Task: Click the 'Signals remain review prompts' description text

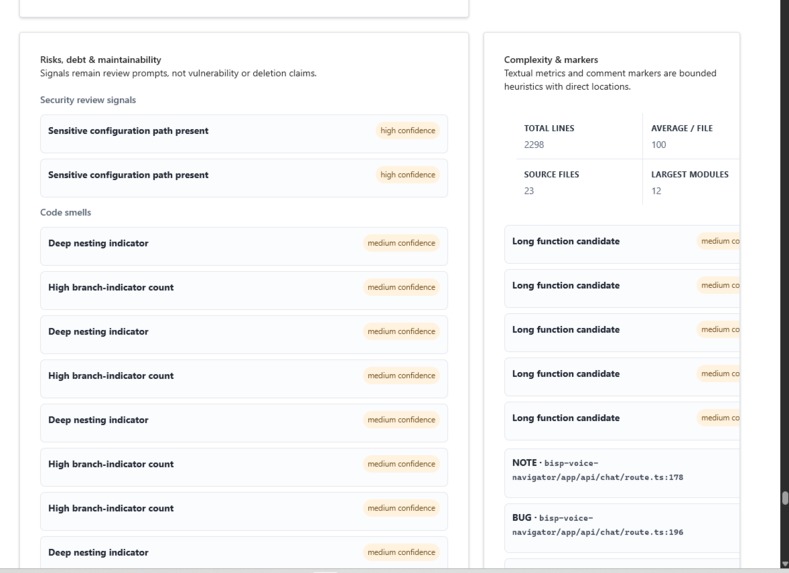Action: (178, 73)
